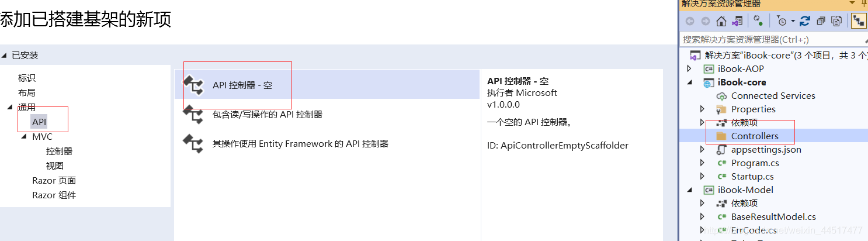The height and width of the screenshot is (241, 868).
Task: Click the Home icon in Solution Explorer toolbar
Action: tap(721, 21)
